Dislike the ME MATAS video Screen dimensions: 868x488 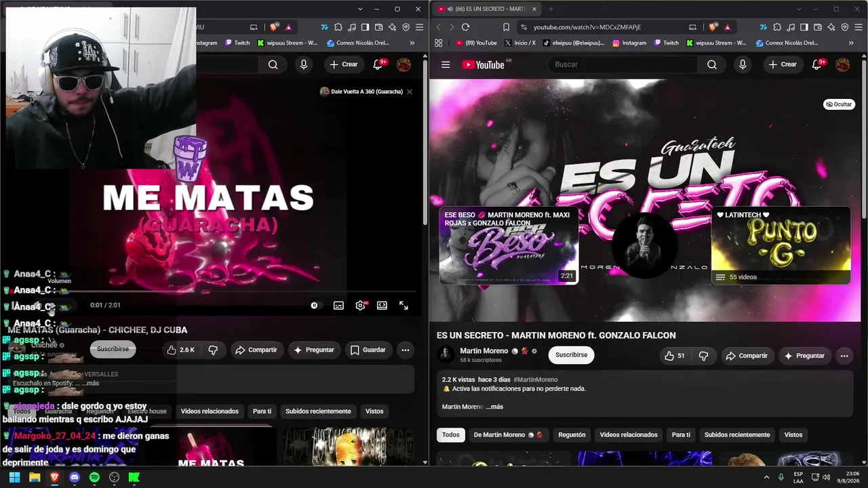(213, 350)
